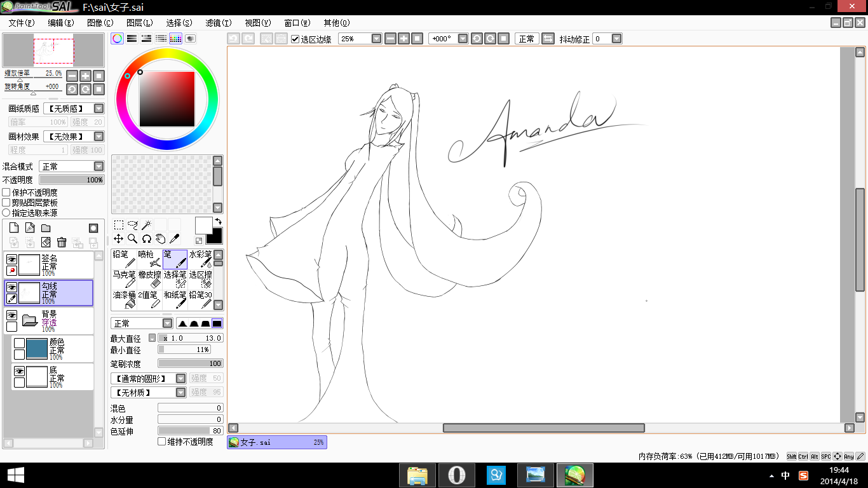The image size is (868, 488).
Task: Swap foreground and background colors arrow
Action: click(x=218, y=221)
